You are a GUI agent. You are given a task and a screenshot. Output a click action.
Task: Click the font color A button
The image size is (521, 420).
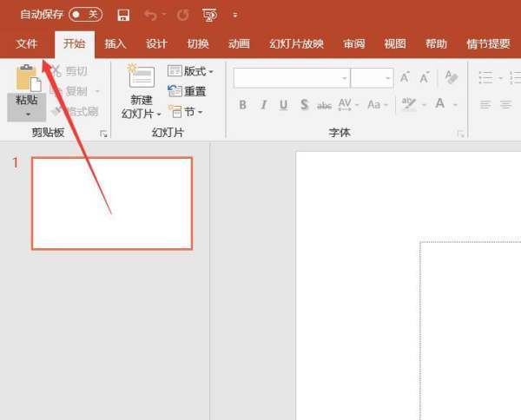point(440,105)
